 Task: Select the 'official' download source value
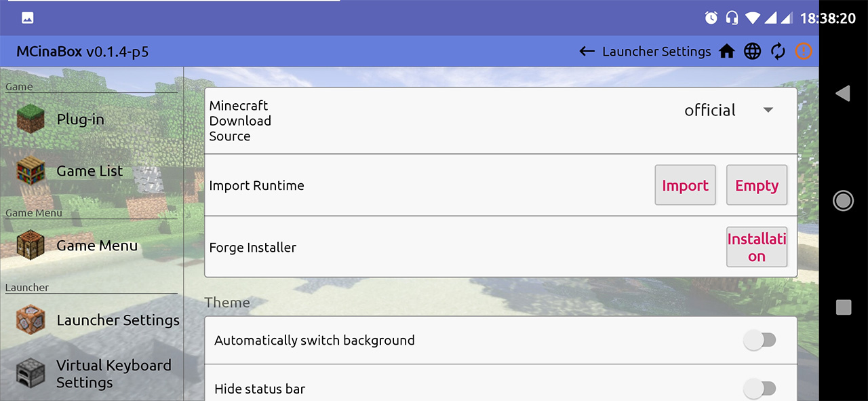(710, 111)
